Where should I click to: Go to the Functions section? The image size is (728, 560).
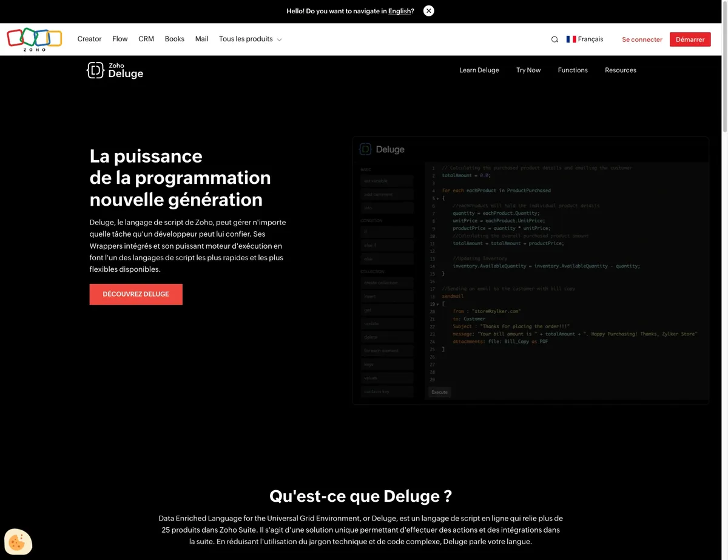[573, 70]
